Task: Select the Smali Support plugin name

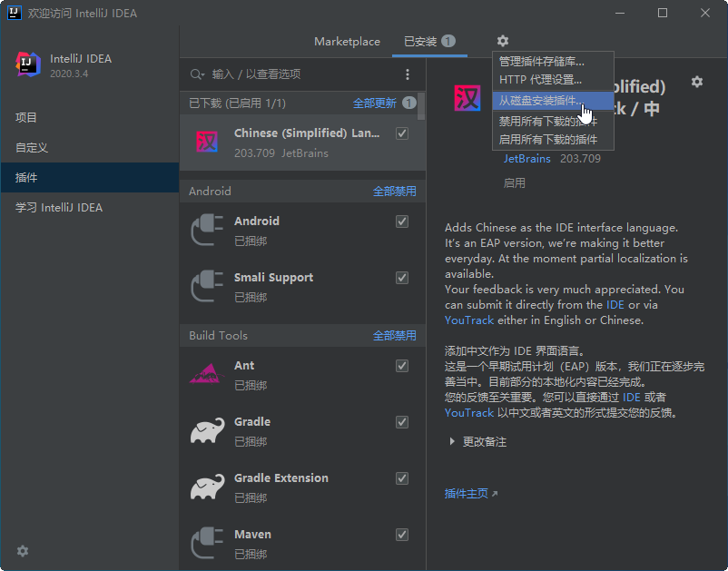Action: pyautogui.click(x=273, y=278)
